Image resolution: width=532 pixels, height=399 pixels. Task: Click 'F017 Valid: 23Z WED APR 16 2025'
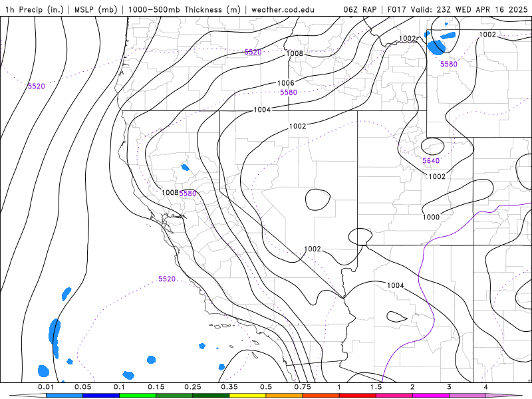[x=458, y=9]
